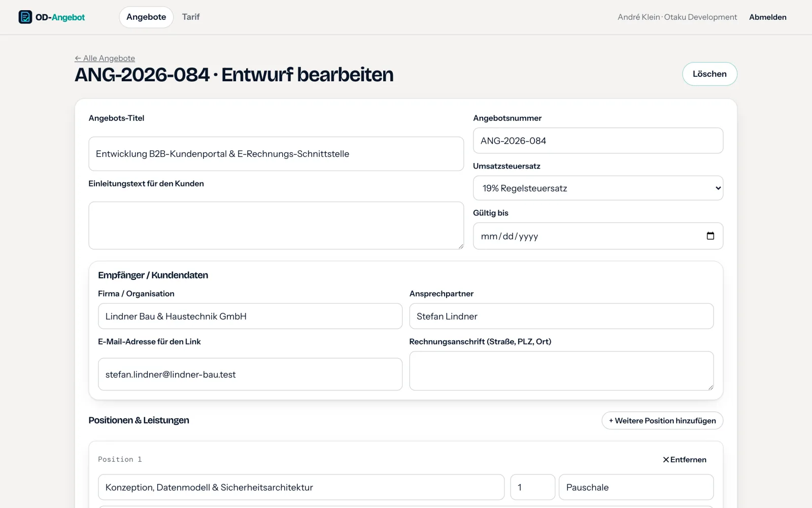
Task: Add another position with Weitere Position hinzufügen
Action: pos(662,421)
